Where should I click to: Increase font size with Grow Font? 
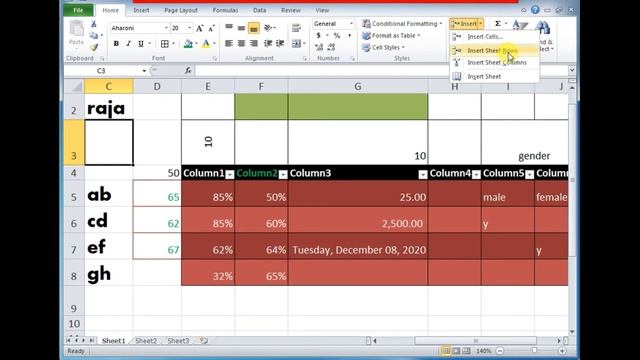199,28
